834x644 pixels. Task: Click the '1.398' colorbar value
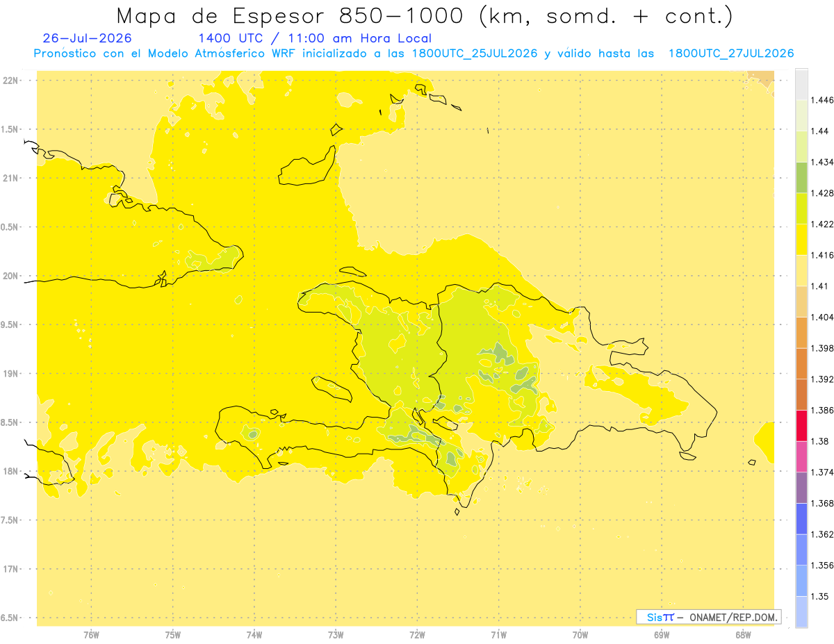pyautogui.click(x=821, y=348)
